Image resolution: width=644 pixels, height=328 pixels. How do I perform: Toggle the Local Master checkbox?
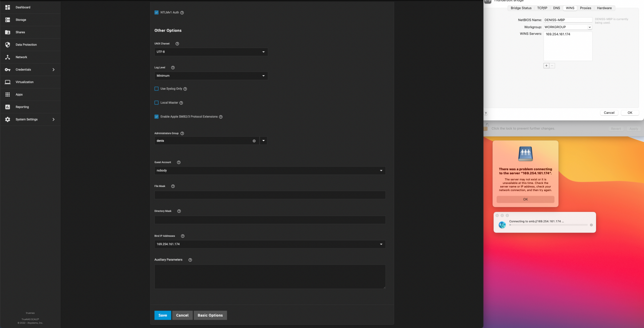(x=156, y=103)
